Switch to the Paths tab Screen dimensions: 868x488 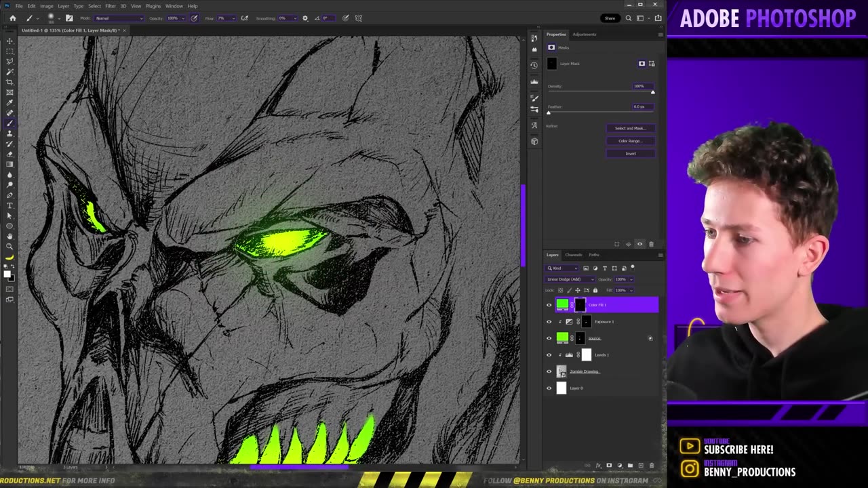click(x=594, y=255)
